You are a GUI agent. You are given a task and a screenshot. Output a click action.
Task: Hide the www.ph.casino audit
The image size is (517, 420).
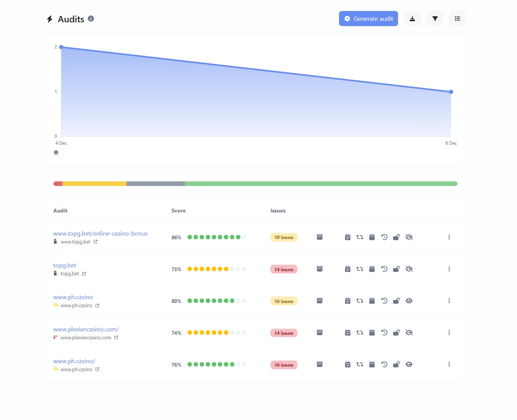(409, 300)
